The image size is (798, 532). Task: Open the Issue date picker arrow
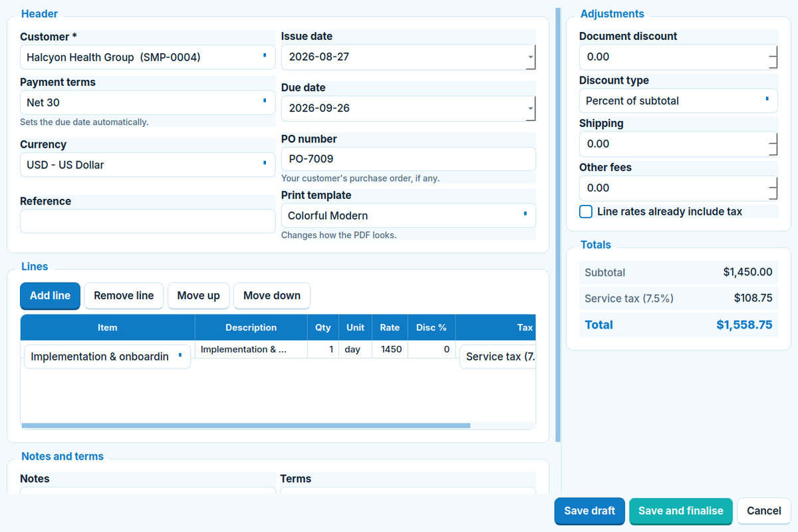pyautogui.click(x=530, y=57)
